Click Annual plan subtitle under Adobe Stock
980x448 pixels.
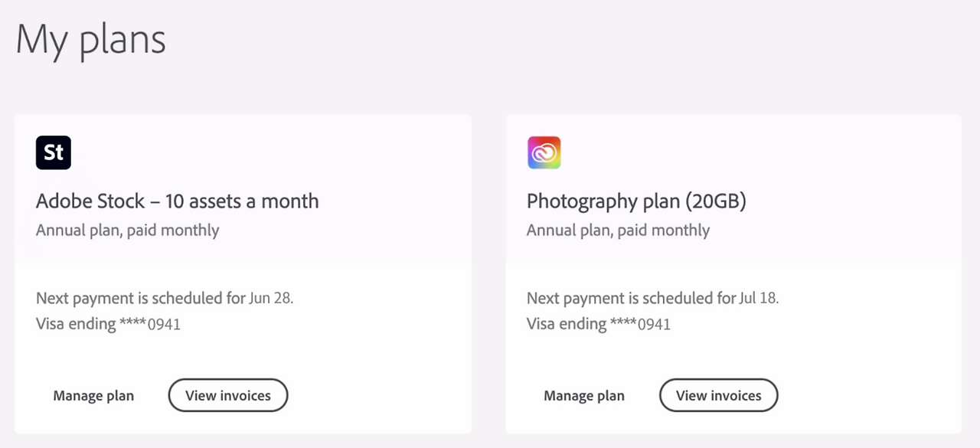(x=127, y=231)
